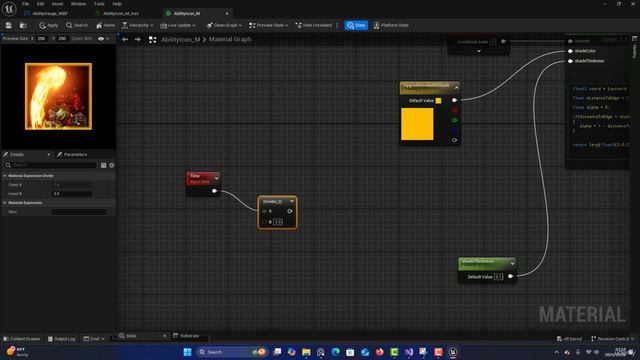Screen dimensions: 640x360
Task: Click the Const B value field
Action: [72, 193]
